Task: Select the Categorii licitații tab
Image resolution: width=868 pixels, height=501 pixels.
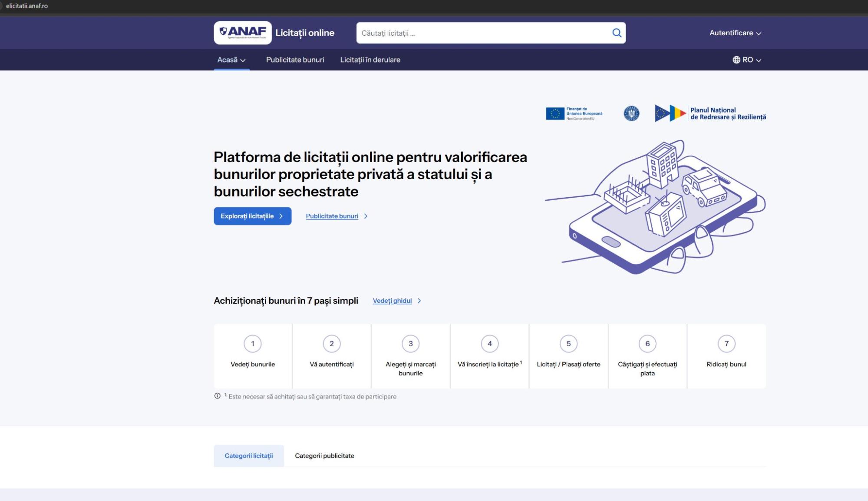Action: (x=248, y=456)
